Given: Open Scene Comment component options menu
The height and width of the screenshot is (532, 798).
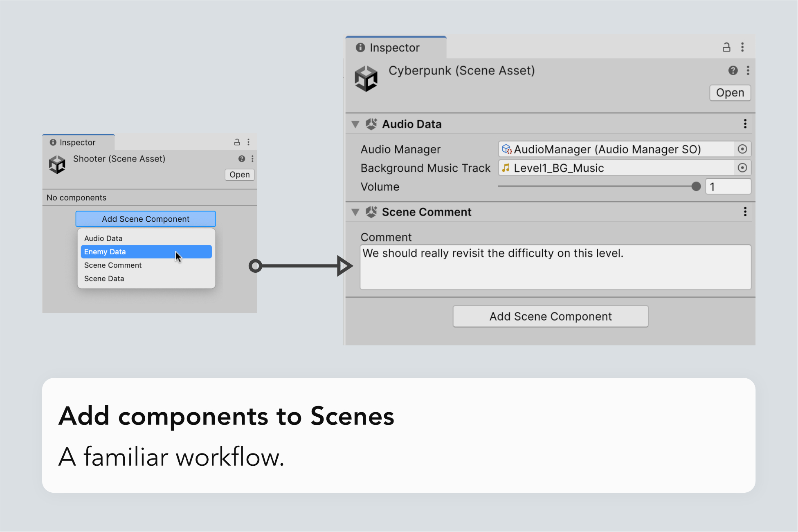Looking at the screenshot, I should (745, 212).
